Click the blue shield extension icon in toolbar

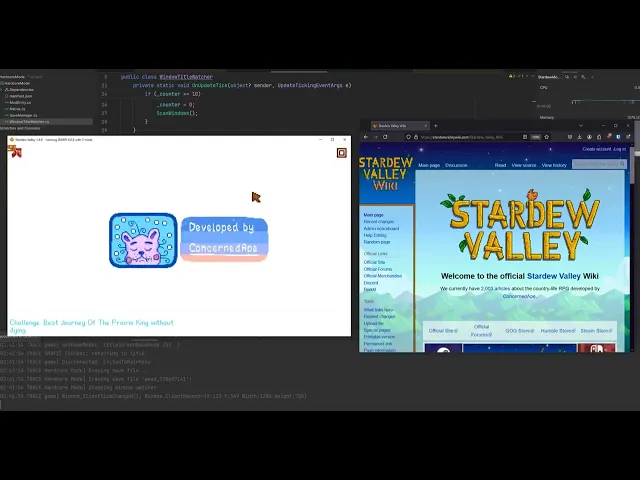point(618,137)
